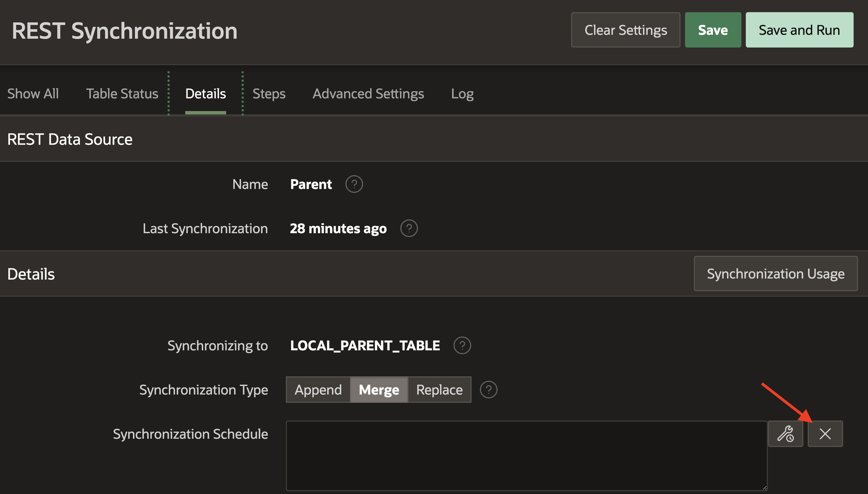Open Synchronization Usage

click(x=775, y=274)
